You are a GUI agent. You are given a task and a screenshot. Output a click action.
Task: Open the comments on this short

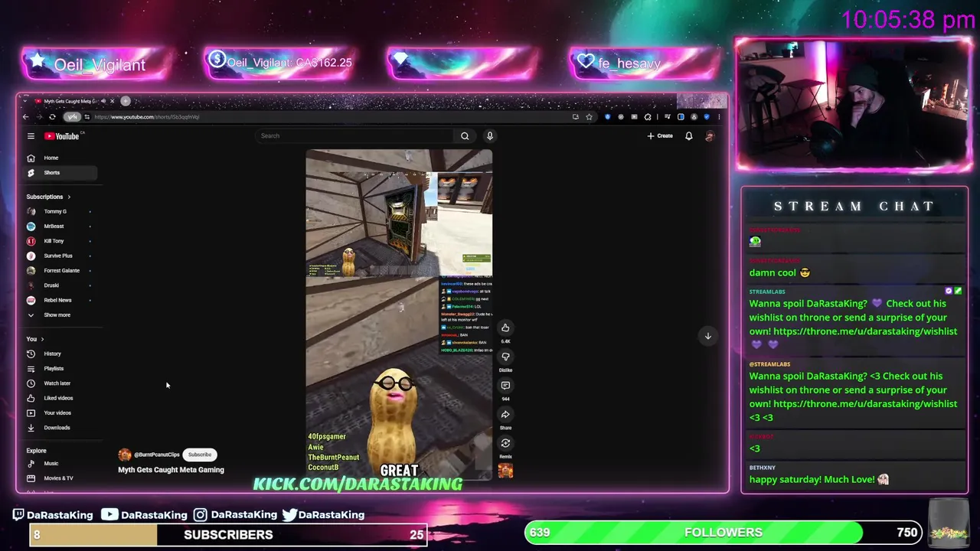(x=505, y=386)
